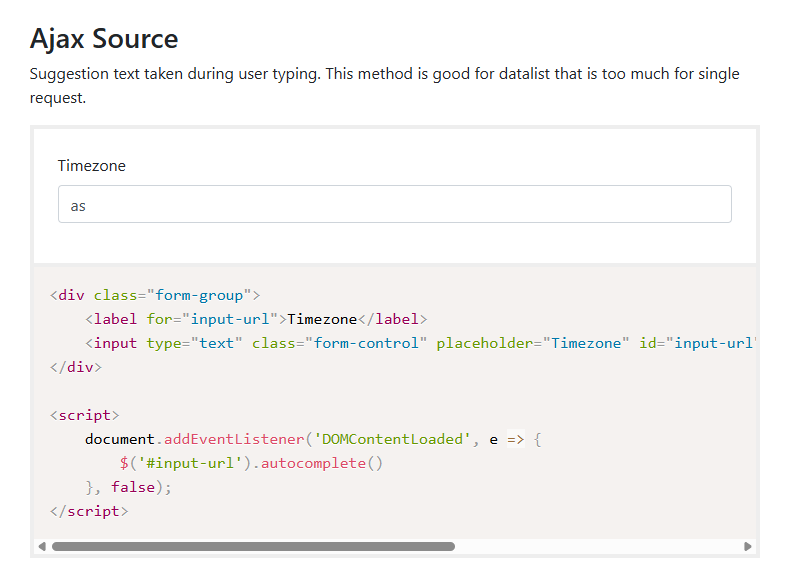The image size is (799, 573).
Task: Click the closing </div> tag in code
Action: coord(75,367)
